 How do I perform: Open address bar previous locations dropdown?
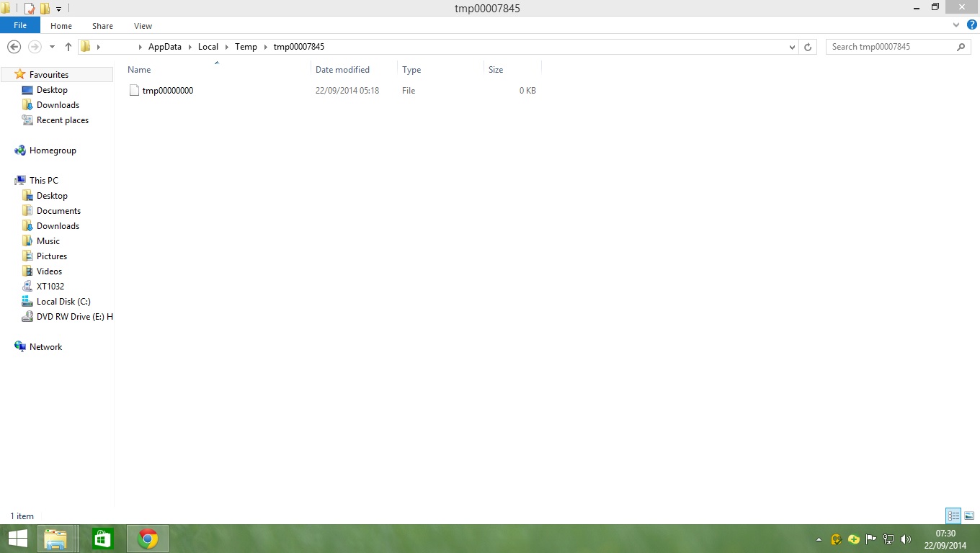(x=792, y=47)
